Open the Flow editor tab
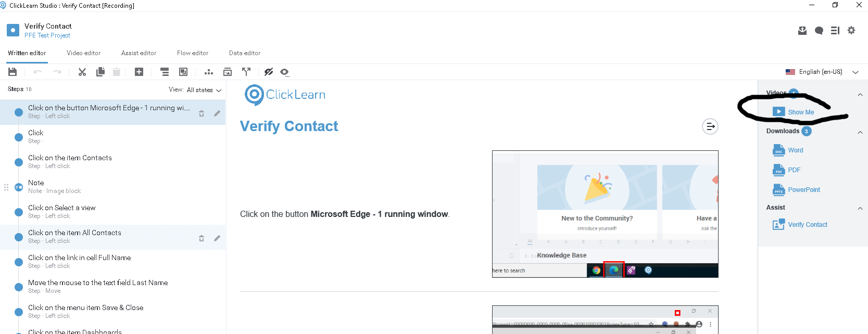Screen dimensions: 868x334 [193, 53]
